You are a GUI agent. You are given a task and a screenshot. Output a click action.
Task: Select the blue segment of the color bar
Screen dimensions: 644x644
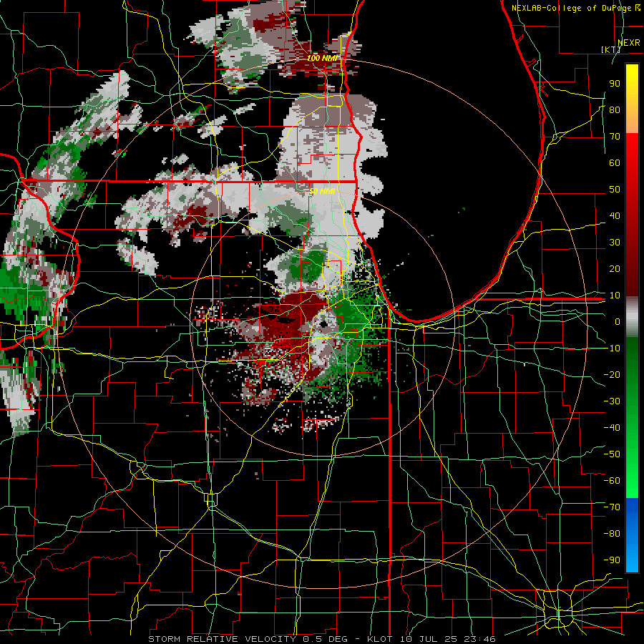click(x=632, y=535)
